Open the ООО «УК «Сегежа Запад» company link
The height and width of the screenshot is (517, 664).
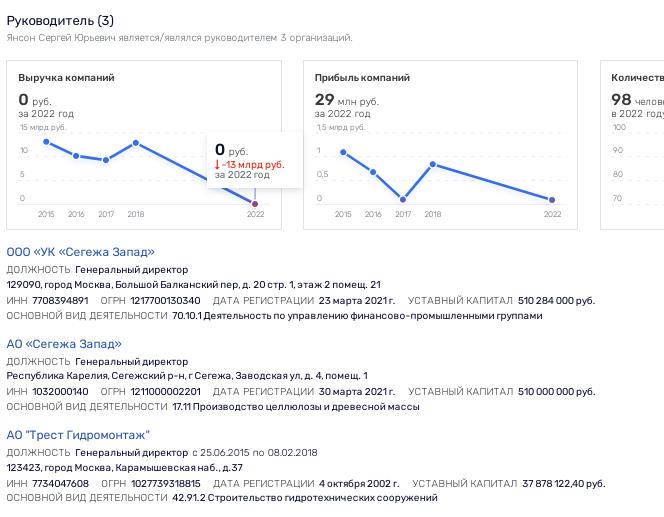81,252
